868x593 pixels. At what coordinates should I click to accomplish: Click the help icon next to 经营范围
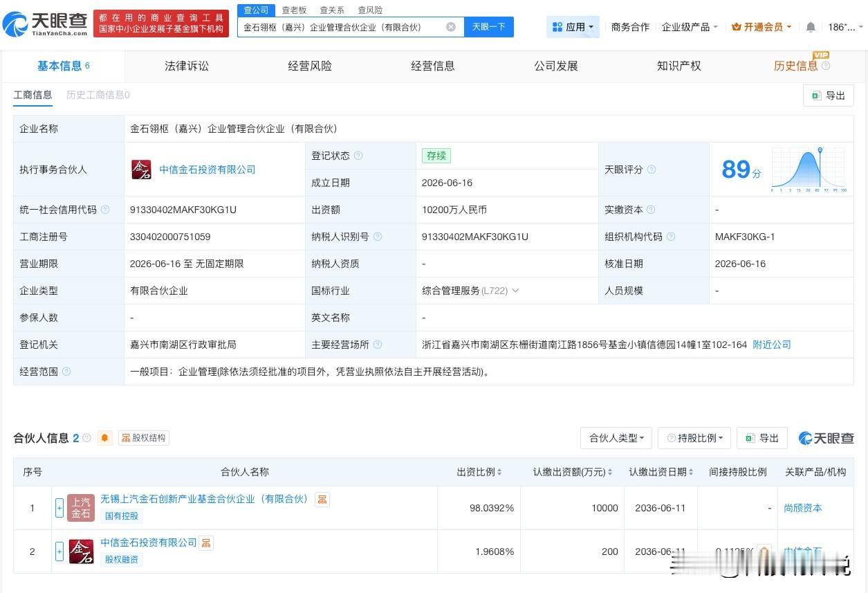click(x=66, y=372)
